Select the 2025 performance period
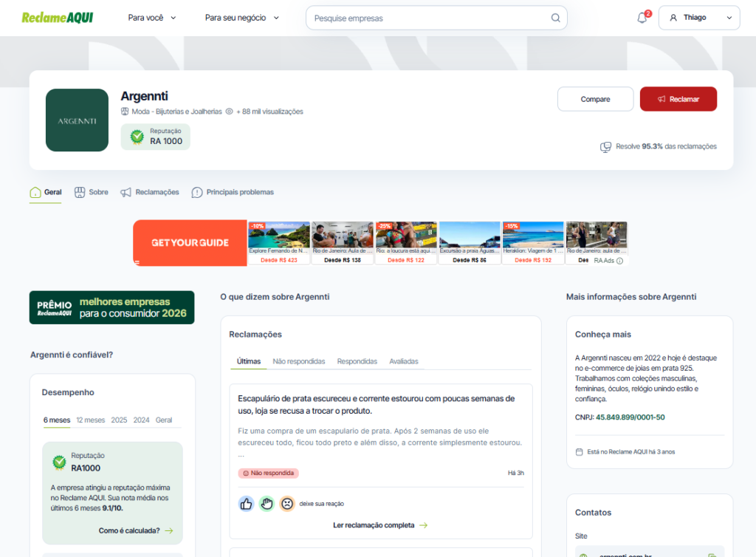 point(119,420)
